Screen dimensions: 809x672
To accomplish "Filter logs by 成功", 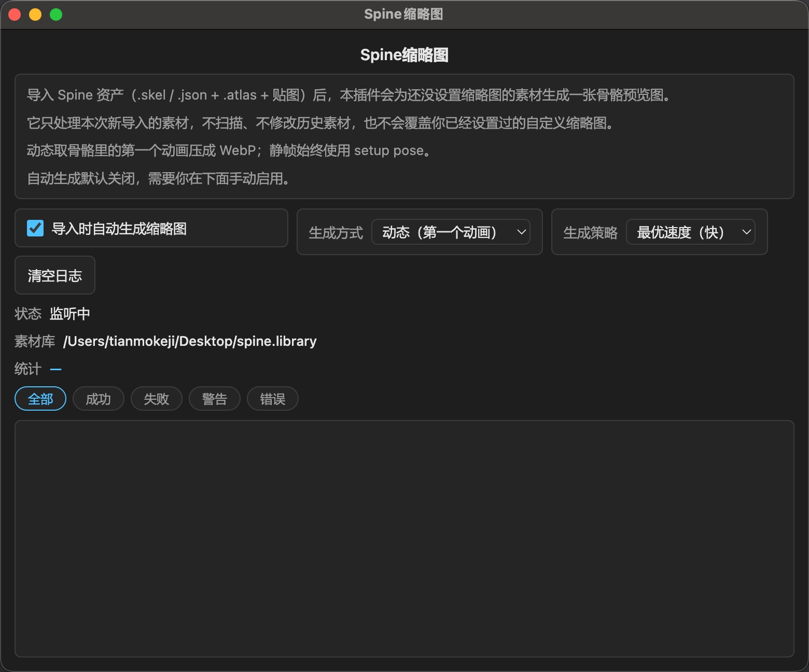I will 99,399.
